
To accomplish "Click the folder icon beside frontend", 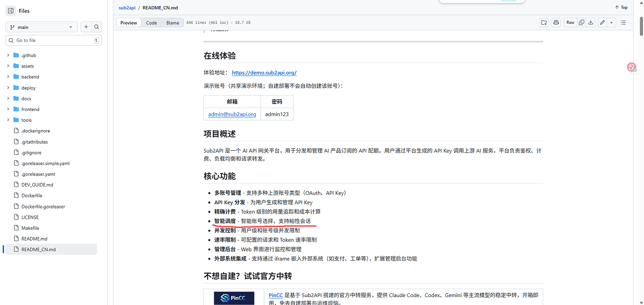I will 16,109.
